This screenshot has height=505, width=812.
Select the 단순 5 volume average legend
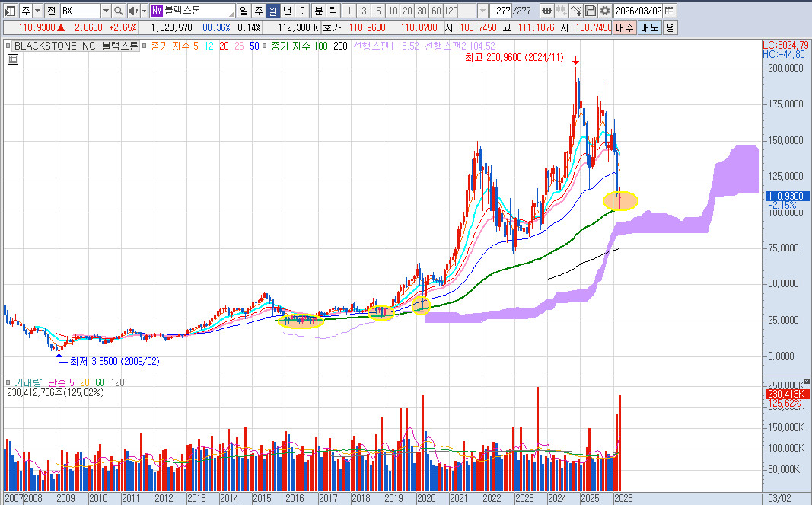61,382
